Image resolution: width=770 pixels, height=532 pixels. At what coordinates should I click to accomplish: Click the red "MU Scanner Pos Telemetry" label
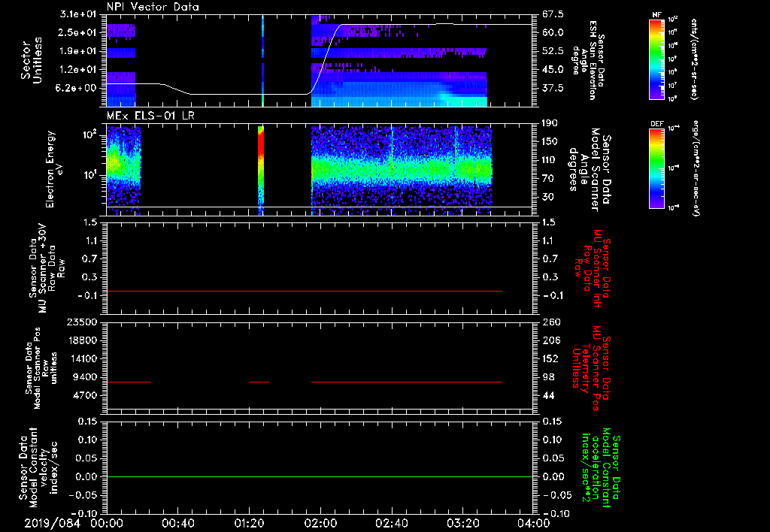coord(591,368)
